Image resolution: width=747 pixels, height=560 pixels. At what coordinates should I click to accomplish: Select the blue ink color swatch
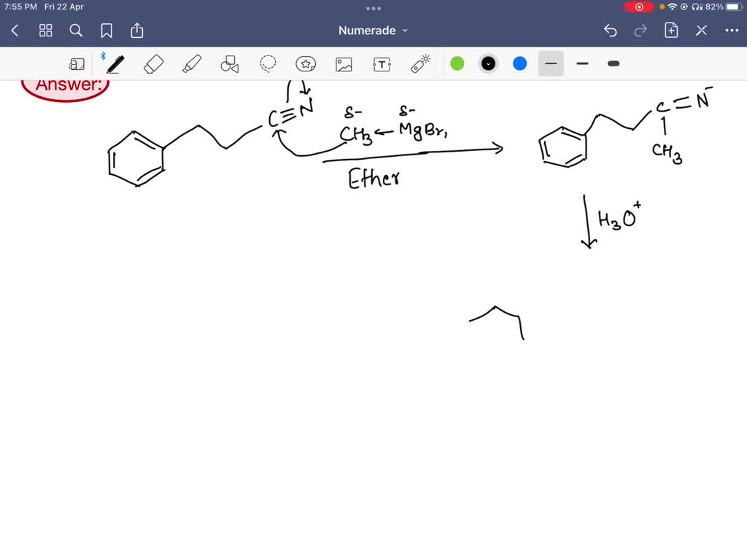point(519,63)
